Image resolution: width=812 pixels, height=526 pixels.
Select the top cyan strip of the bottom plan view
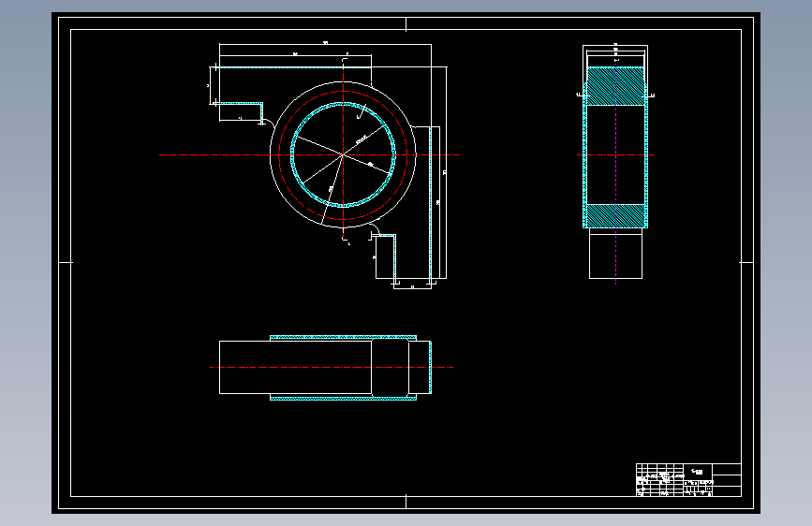(343, 338)
